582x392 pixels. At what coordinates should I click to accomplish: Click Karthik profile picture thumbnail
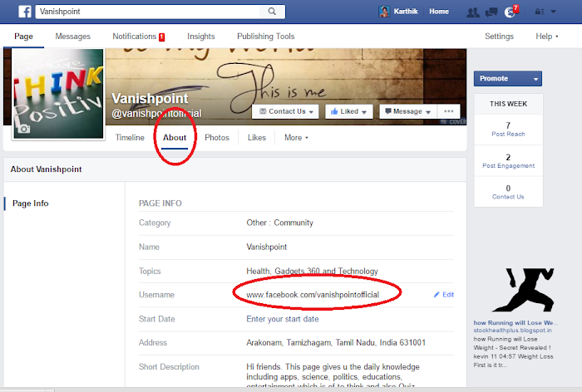click(x=384, y=12)
